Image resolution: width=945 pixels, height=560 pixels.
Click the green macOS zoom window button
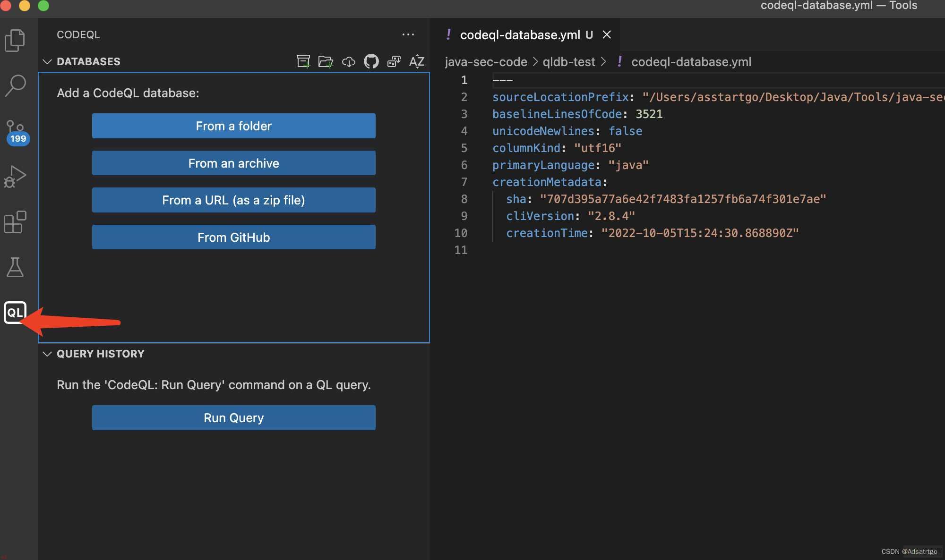click(43, 5)
